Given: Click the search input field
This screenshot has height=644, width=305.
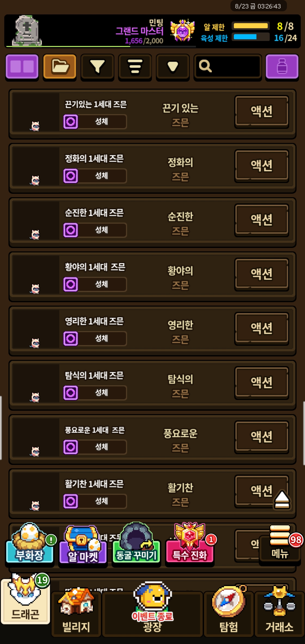Looking at the screenshot, I should tap(228, 67).
